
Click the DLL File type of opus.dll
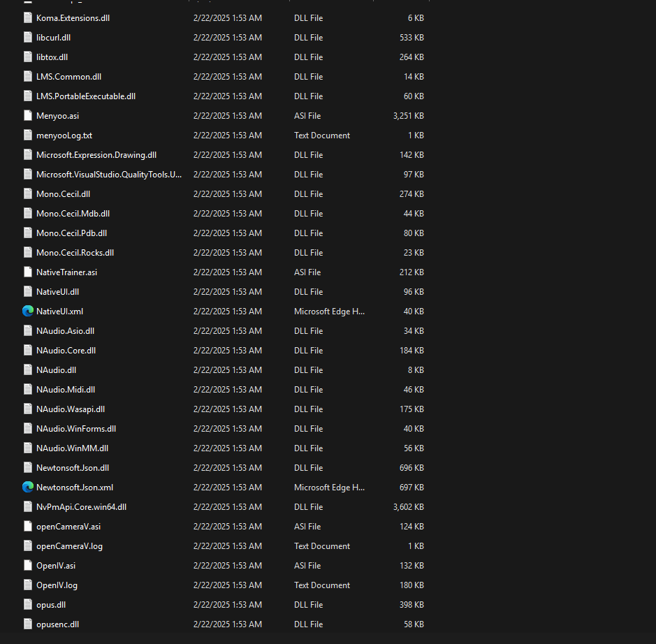pyautogui.click(x=308, y=605)
